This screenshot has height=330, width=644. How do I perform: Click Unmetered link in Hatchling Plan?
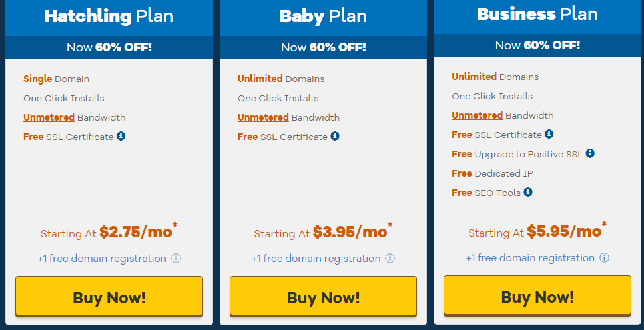coord(49,117)
